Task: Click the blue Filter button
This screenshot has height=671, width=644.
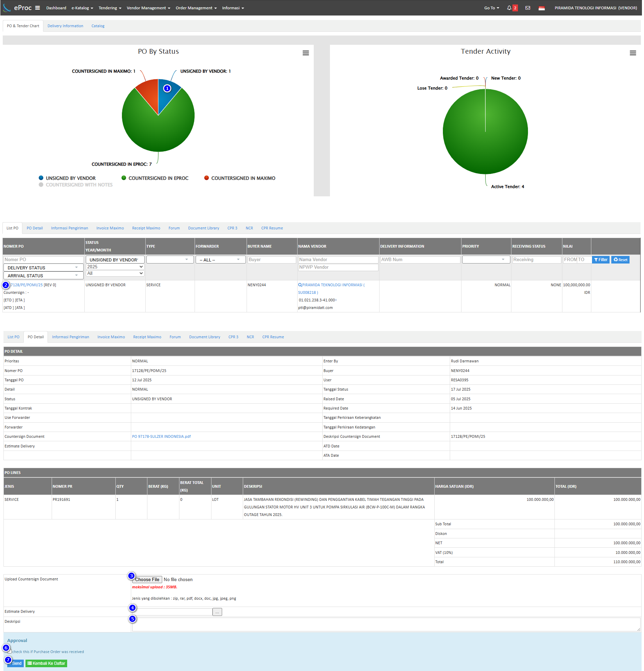Action: [601, 260]
